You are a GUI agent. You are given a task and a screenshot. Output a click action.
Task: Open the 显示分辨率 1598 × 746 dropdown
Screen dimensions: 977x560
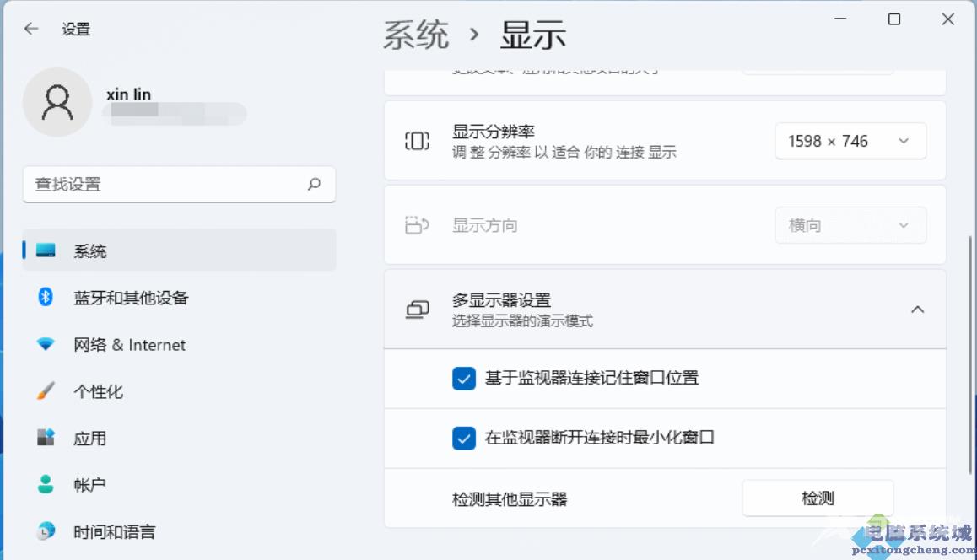pyautogui.click(x=850, y=141)
